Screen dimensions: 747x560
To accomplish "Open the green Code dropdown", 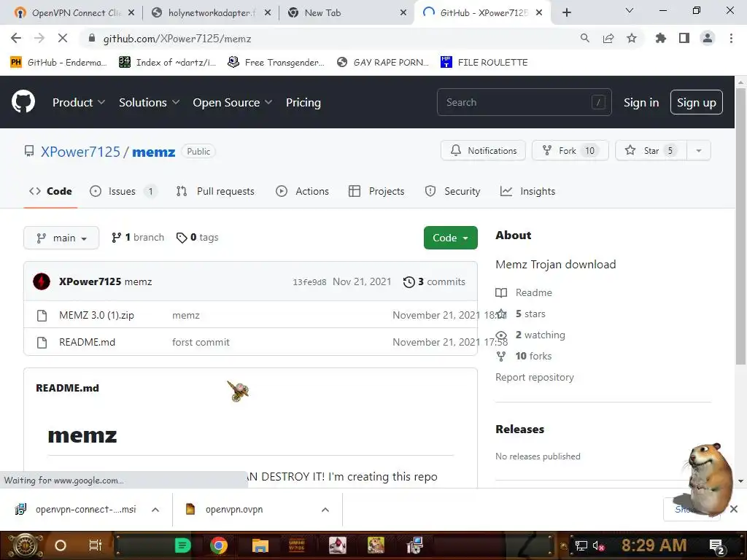I will tap(450, 238).
